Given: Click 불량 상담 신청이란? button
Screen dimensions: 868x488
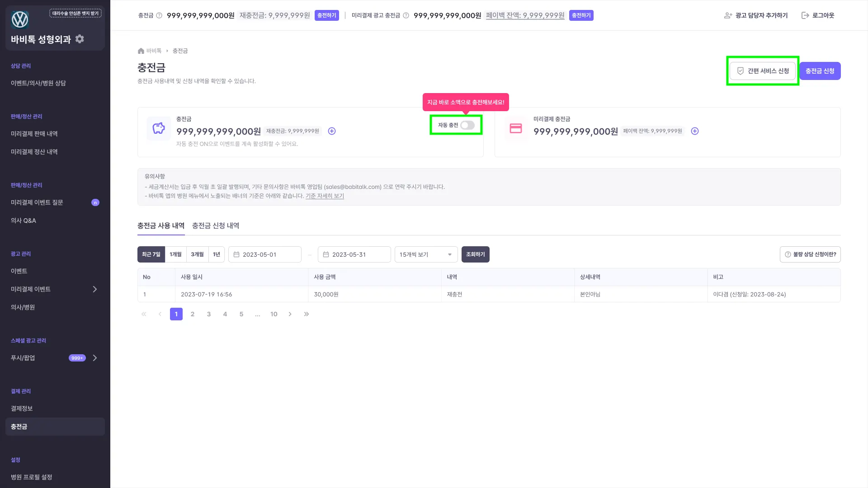Looking at the screenshot, I should pos(810,254).
